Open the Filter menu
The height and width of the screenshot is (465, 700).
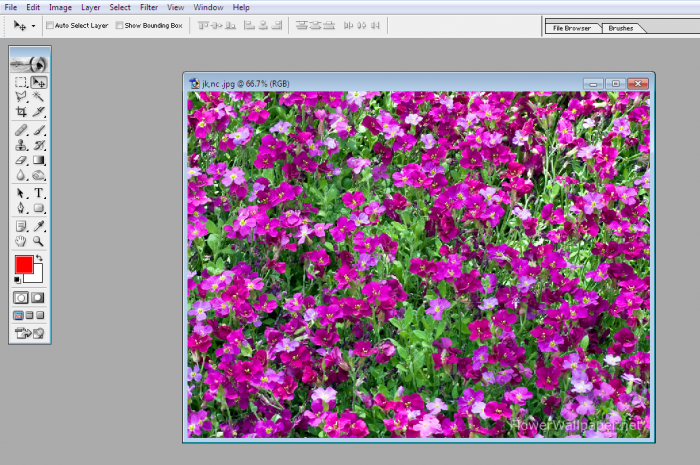click(x=149, y=7)
